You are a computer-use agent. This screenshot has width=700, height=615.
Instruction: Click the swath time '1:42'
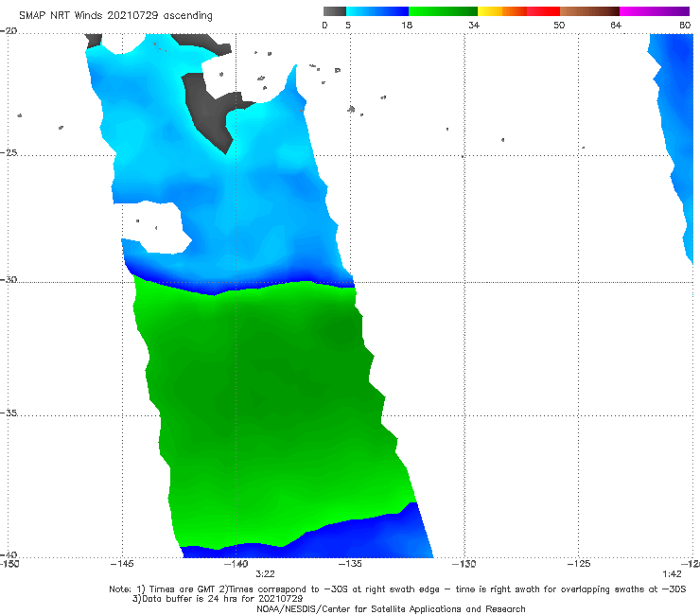pos(672,574)
